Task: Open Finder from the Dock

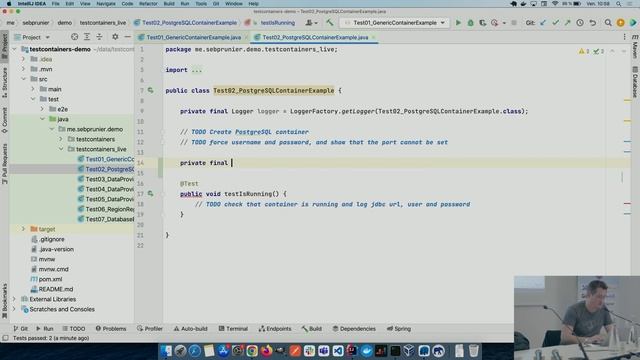Action: [x=166, y=351]
